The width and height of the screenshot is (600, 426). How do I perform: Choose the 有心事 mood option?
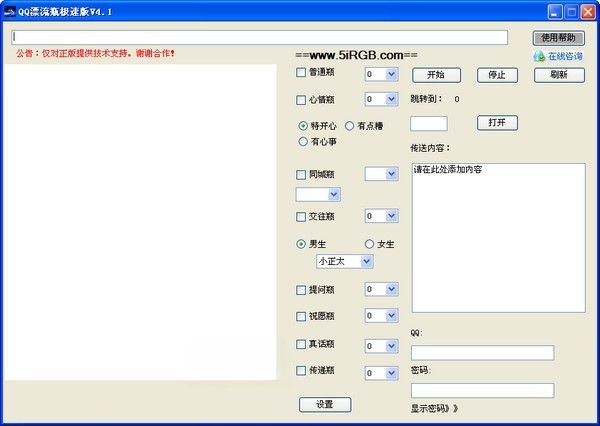click(303, 142)
